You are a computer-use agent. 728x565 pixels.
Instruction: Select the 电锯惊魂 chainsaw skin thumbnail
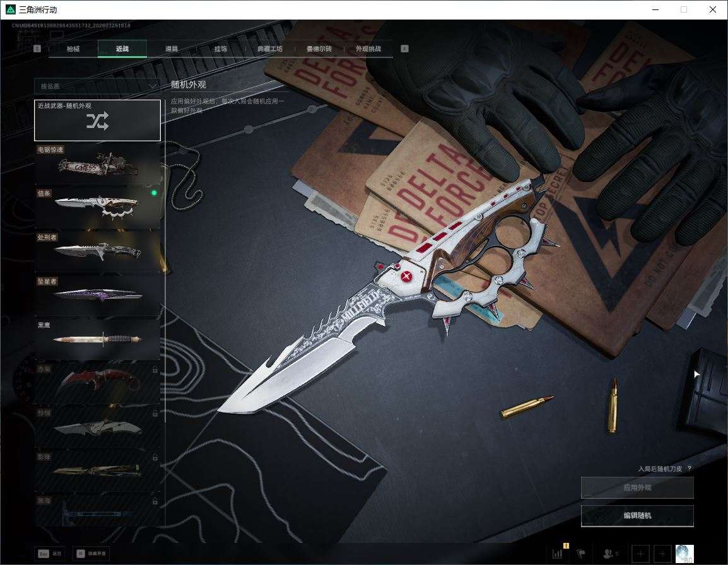[x=98, y=164]
